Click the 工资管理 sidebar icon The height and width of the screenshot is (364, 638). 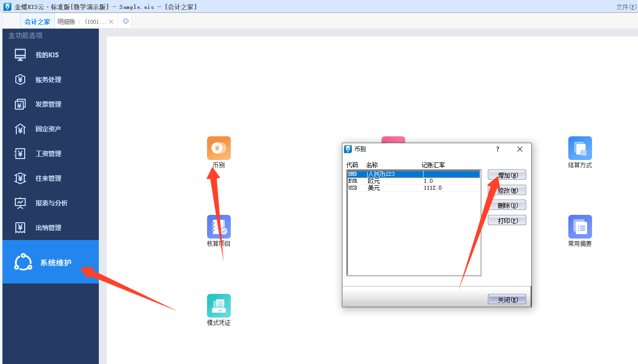point(20,154)
